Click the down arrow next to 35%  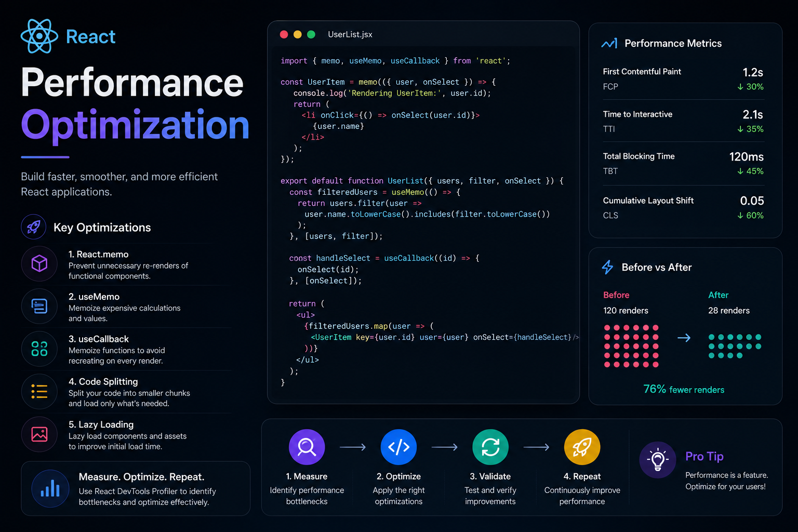click(740, 129)
